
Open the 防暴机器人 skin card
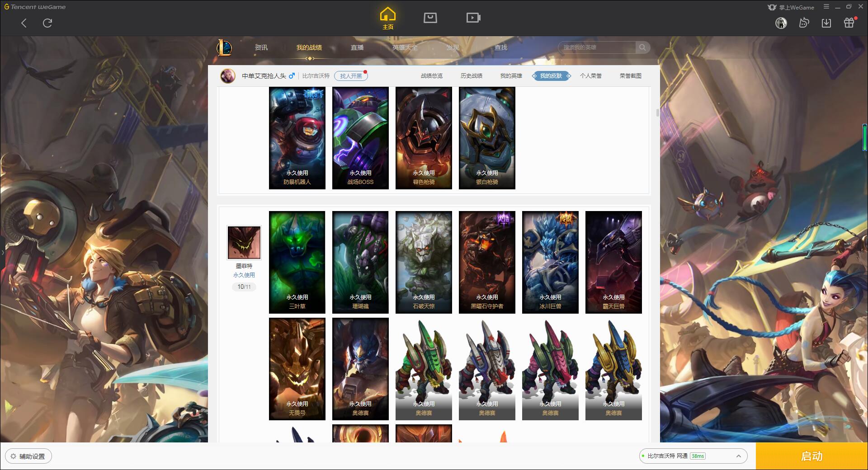pos(297,138)
